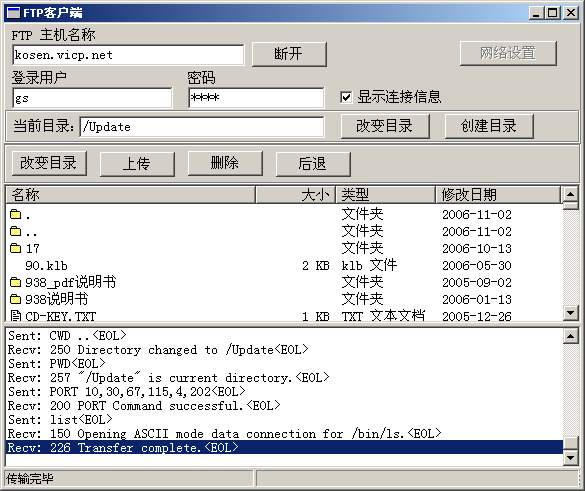Image resolution: width=585 pixels, height=491 pixels.
Task: Sort files by 修改日期 column header
Action: pos(498,195)
